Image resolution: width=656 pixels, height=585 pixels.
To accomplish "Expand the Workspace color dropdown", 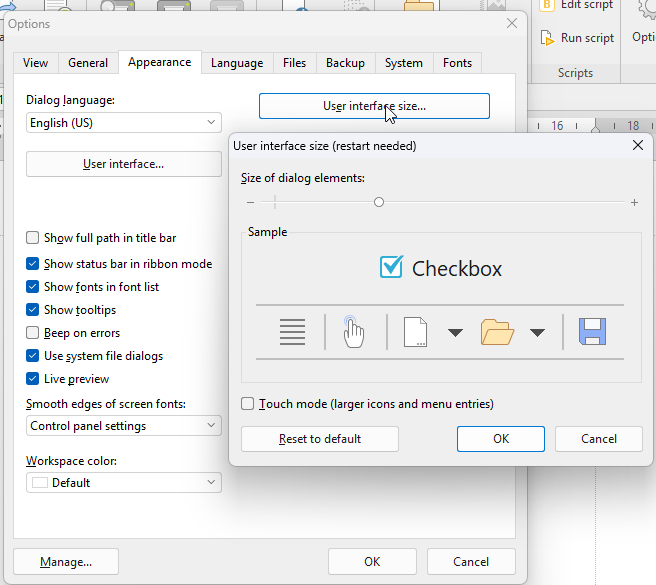I will (124, 482).
